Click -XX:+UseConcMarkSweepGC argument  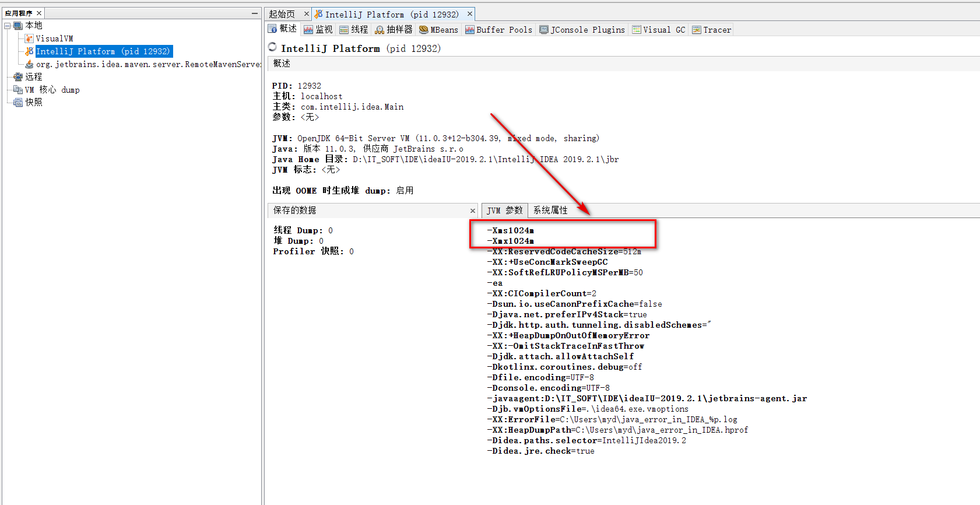(x=547, y=262)
